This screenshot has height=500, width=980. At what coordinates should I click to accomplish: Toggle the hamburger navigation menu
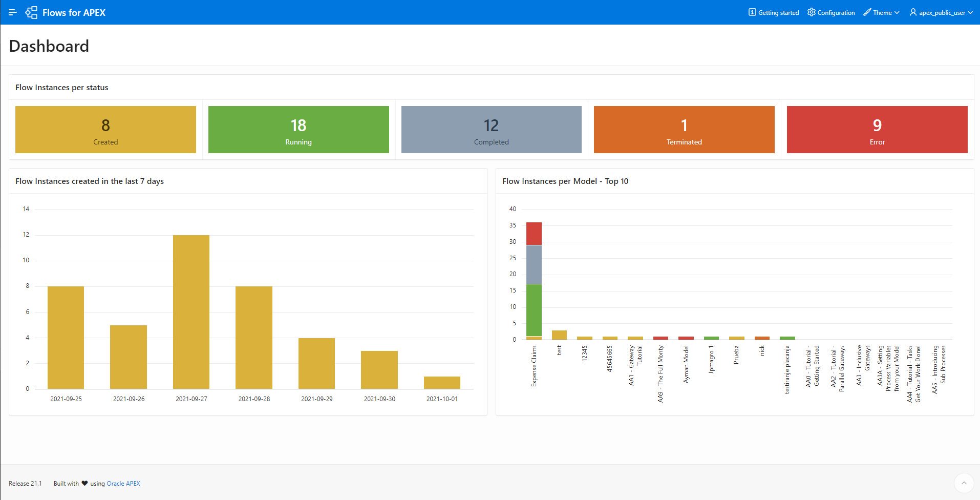pyautogui.click(x=13, y=12)
